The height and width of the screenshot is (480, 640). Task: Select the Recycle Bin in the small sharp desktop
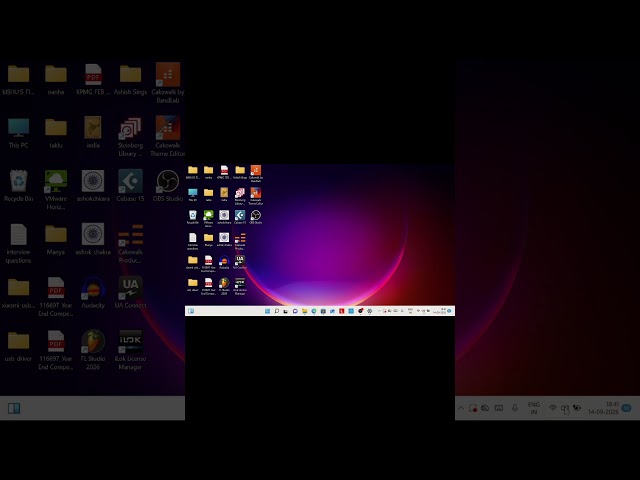point(193,217)
